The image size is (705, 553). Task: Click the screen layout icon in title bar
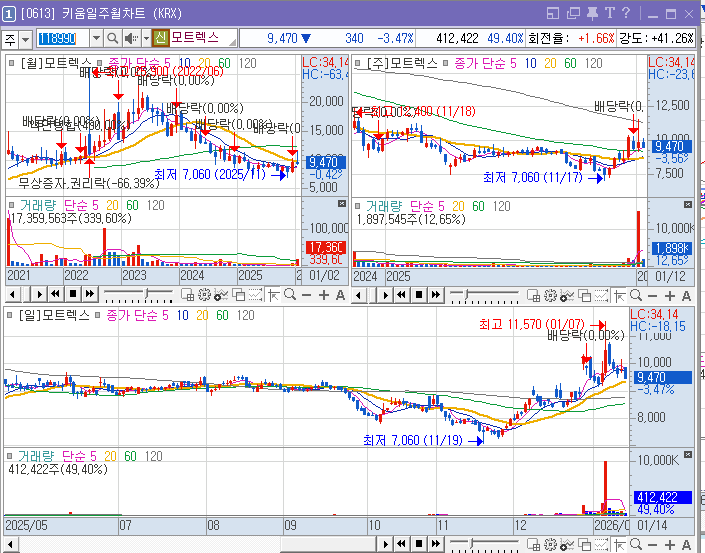point(553,14)
